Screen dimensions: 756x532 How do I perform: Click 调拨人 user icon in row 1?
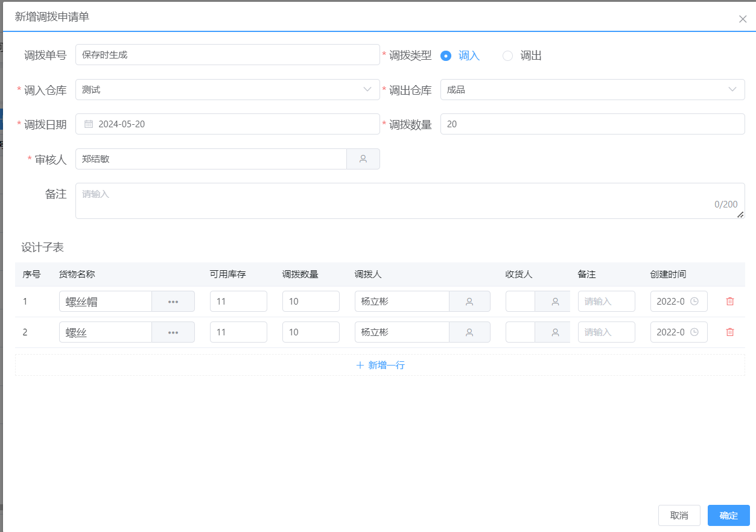[469, 302]
